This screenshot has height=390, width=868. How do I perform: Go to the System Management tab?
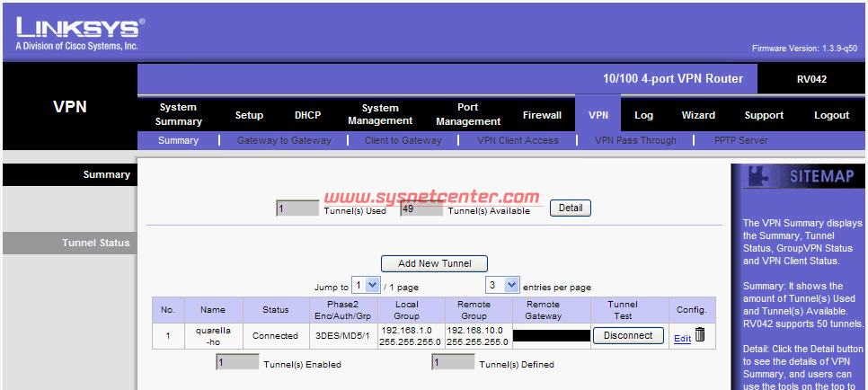coord(380,114)
